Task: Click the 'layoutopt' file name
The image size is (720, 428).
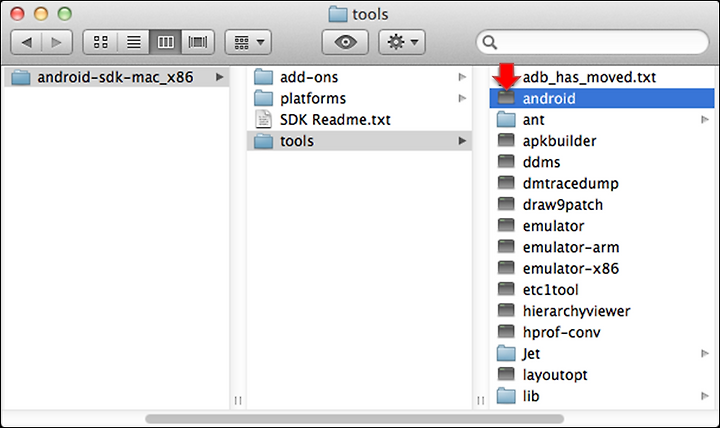Action: tap(555, 375)
